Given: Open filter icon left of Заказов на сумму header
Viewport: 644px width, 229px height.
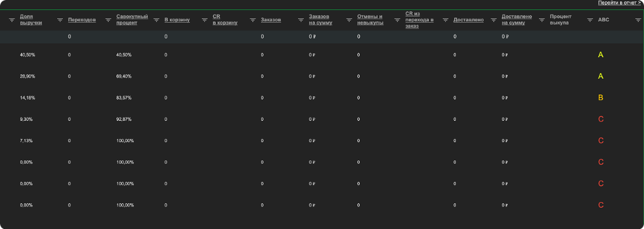Looking at the screenshot, I should 301,20.
